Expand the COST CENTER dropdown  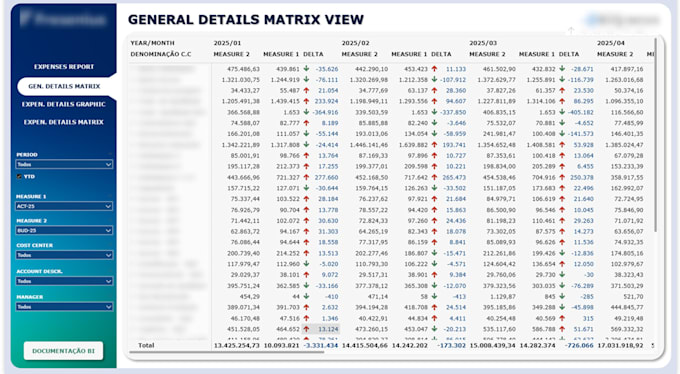point(64,255)
